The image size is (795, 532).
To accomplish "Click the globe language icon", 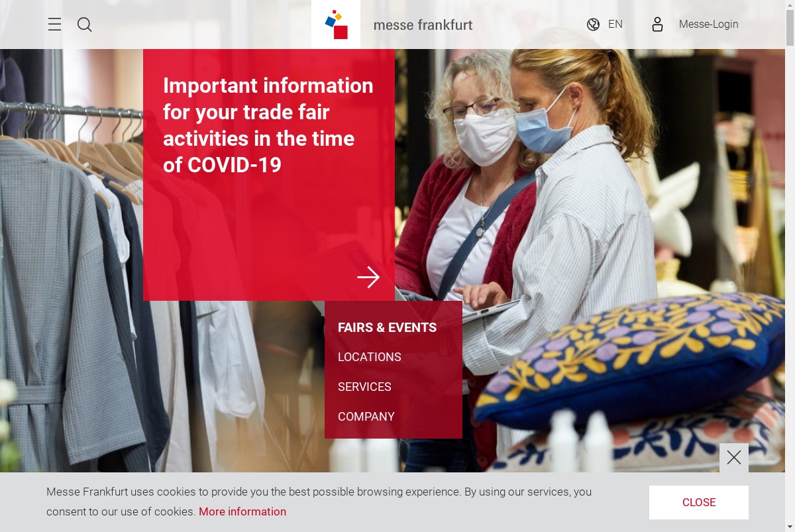I will 593,25.
